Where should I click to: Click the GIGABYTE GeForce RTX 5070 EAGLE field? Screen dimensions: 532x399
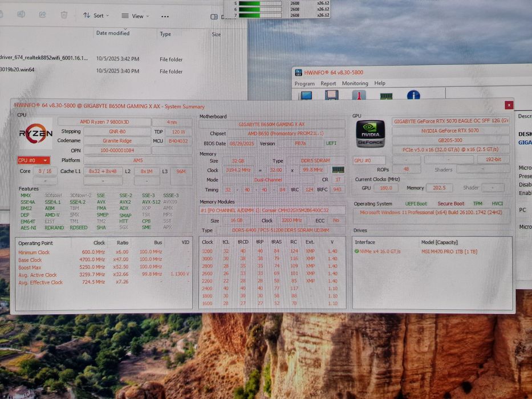click(x=450, y=121)
